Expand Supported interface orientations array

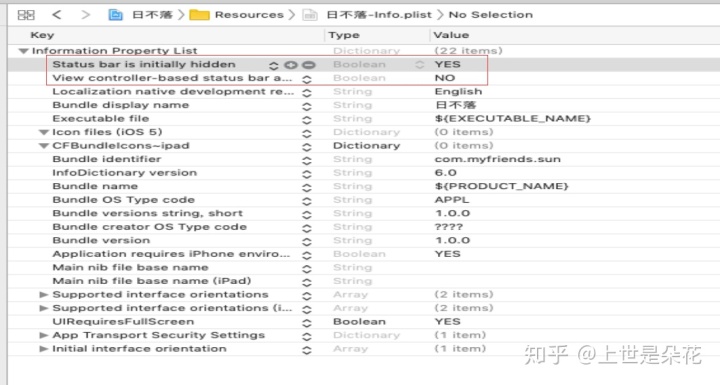[x=44, y=294]
